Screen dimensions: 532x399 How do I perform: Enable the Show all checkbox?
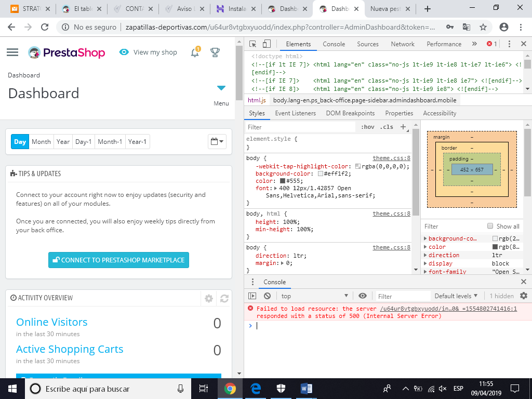coord(490,226)
